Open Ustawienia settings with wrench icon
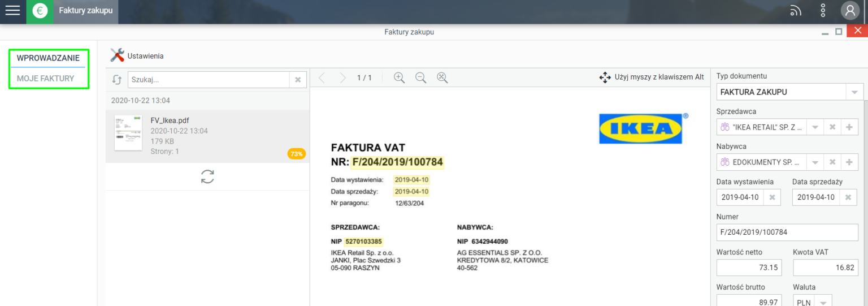Screen dimensions: 868x306 137,55
